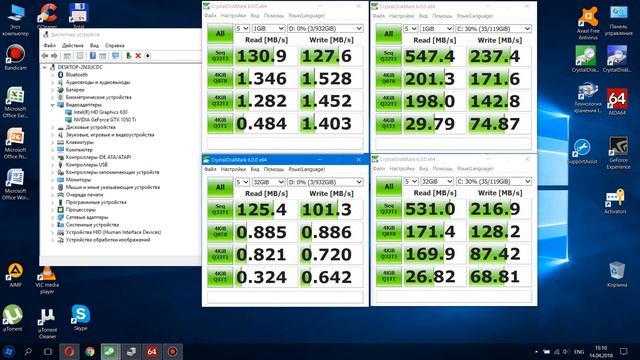Click the round black arrow icon in Device Manager toolbar
Screen dimensions: 640x360
click(x=148, y=56)
